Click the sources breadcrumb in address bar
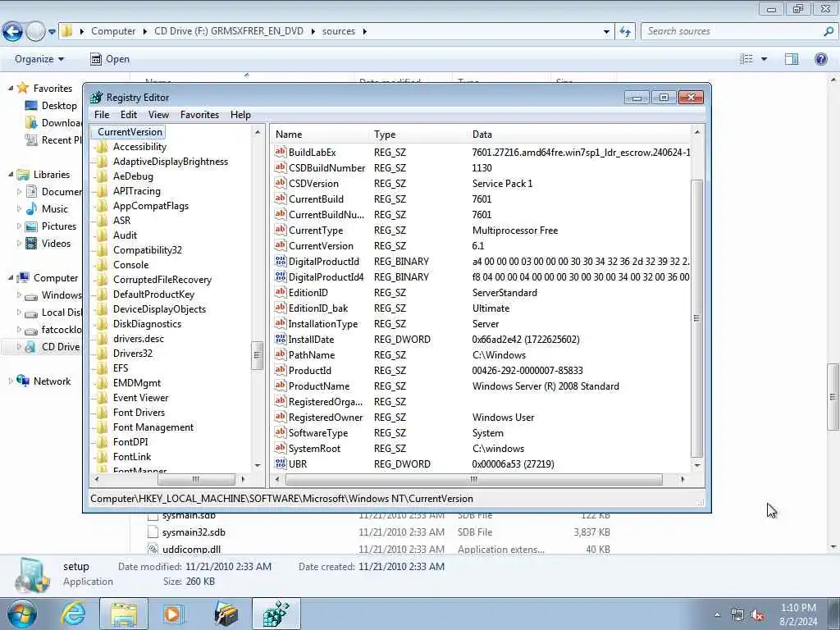 point(339,31)
